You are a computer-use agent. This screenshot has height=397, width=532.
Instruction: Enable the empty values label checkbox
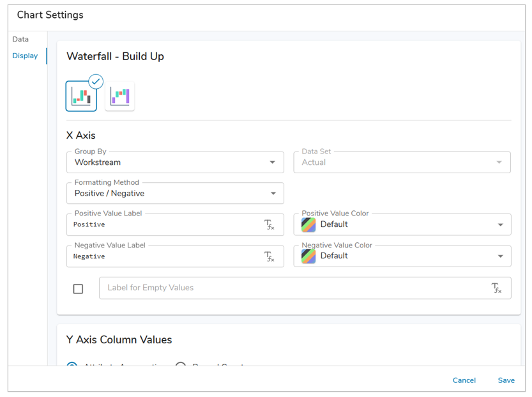click(78, 289)
